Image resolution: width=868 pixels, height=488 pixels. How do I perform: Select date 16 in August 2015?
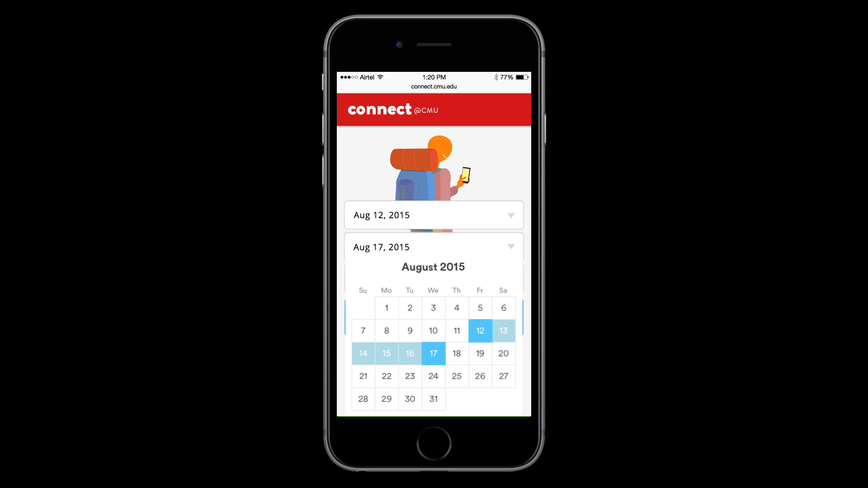coord(410,353)
